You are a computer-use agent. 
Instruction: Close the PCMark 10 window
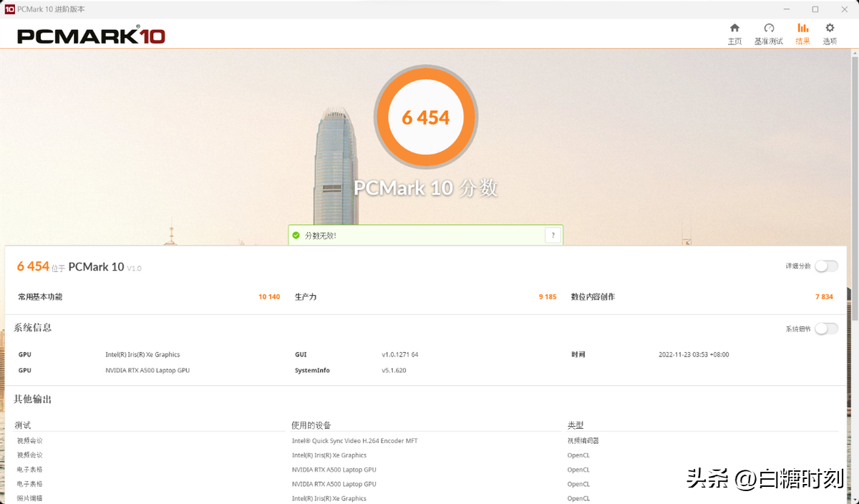point(845,9)
